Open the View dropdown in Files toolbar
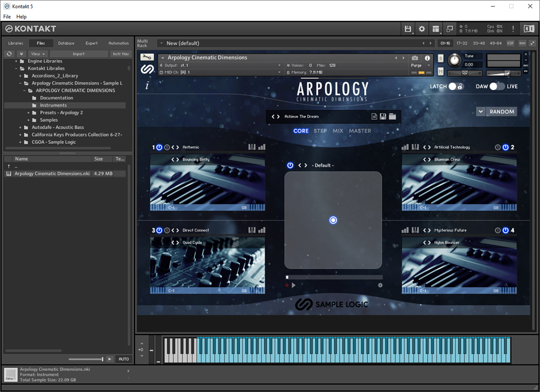This screenshot has width=540, height=392. coord(38,54)
